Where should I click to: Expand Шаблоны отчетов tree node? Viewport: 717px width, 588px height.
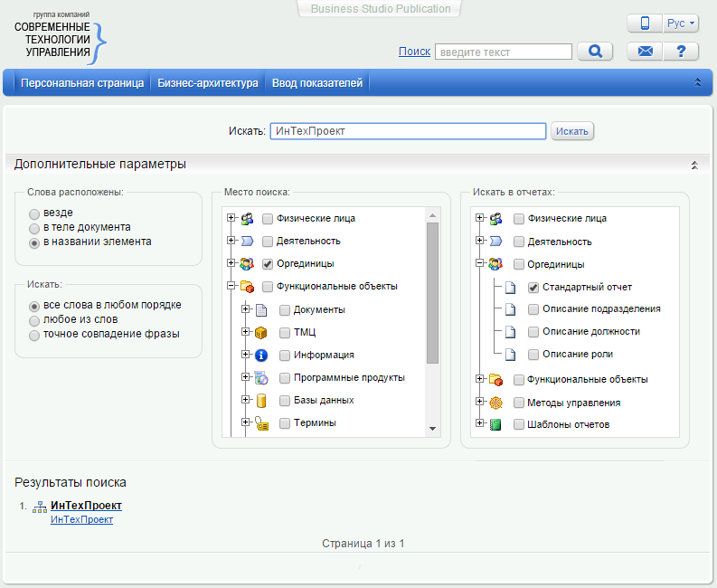(480, 423)
